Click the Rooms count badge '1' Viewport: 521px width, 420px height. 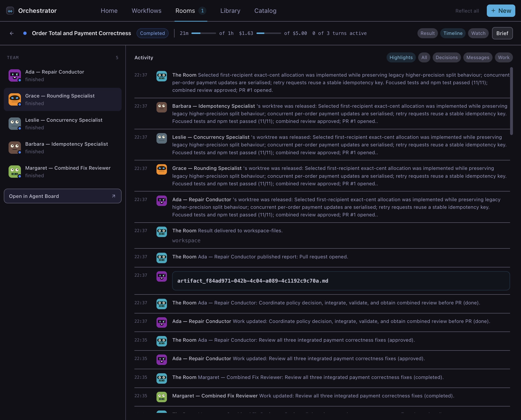pyautogui.click(x=202, y=11)
